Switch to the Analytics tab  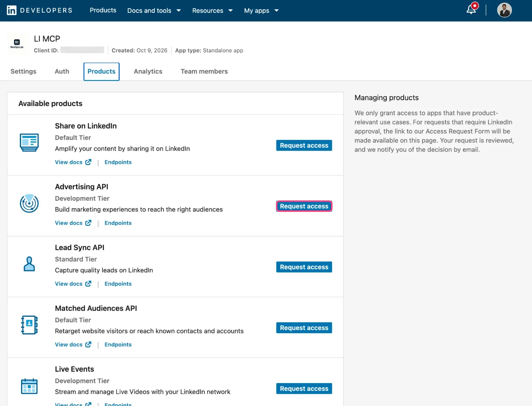[x=148, y=71]
